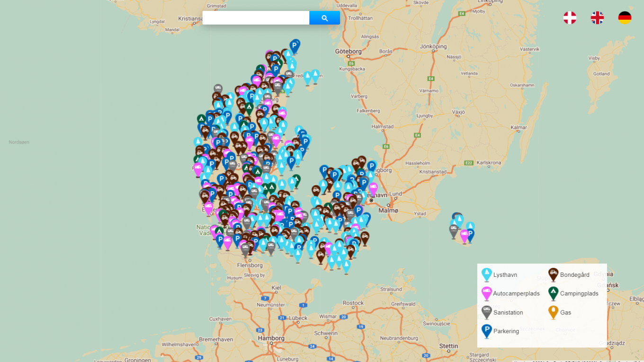Switch language using the Danish flag
Image resolution: width=644 pixels, height=362 pixels.
[x=570, y=18]
